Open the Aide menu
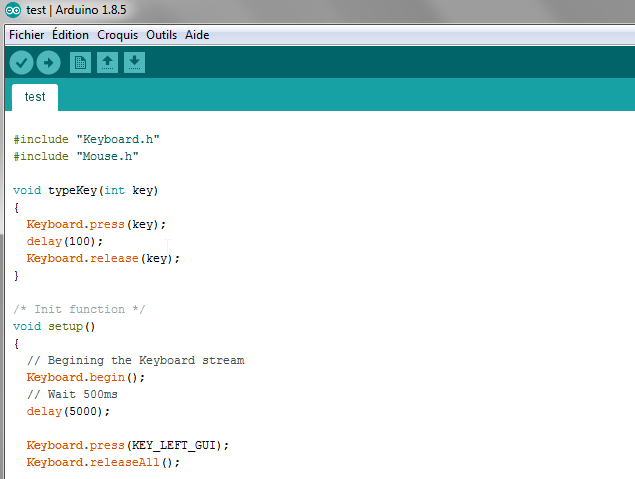 click(x=197, y=35)
